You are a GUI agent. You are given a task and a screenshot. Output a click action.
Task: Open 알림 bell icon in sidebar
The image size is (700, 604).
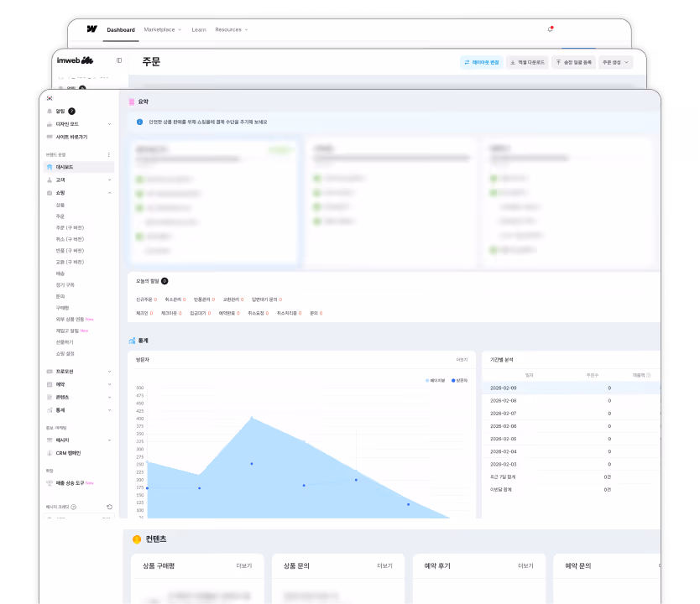coord(50,111)
